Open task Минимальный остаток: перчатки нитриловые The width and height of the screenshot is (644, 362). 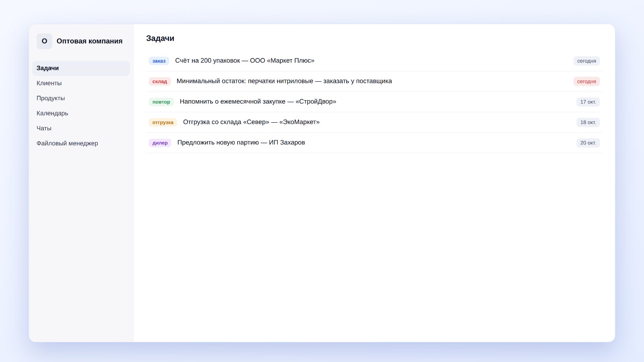point(284,81)
